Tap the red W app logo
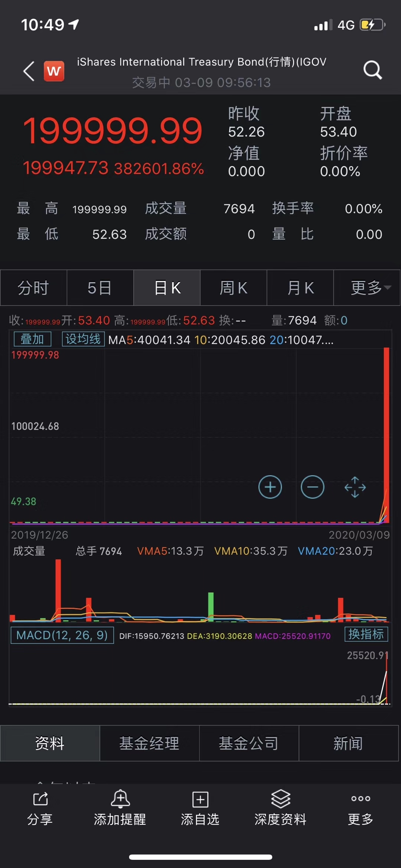 (54, 71)
